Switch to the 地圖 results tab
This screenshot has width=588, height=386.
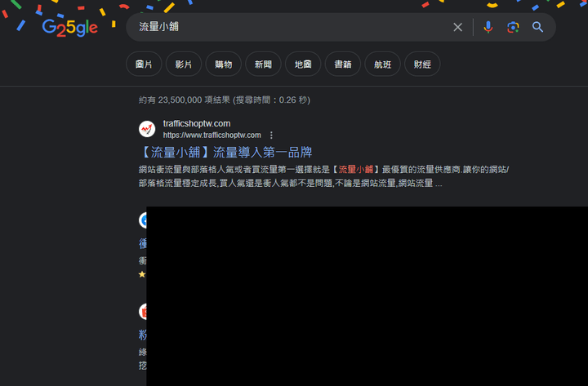[303, 64]
